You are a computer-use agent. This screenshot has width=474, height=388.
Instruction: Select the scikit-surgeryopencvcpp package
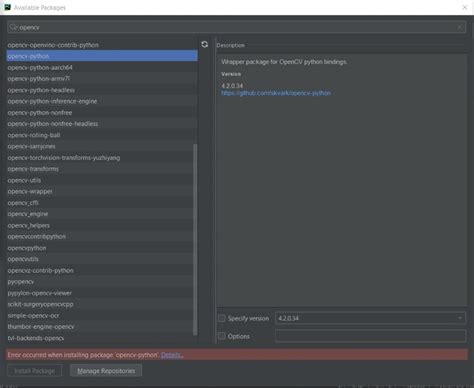(x=100, y=304)
